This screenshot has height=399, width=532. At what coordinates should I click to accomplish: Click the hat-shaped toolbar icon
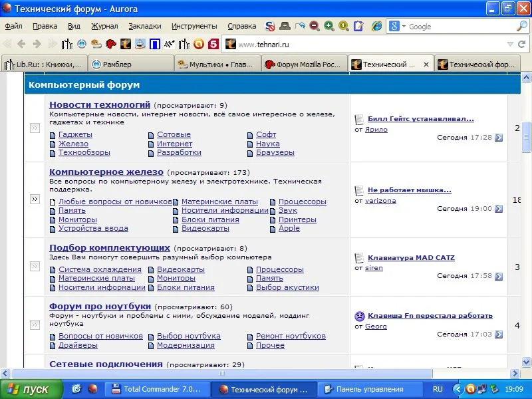tap(285, 26)
